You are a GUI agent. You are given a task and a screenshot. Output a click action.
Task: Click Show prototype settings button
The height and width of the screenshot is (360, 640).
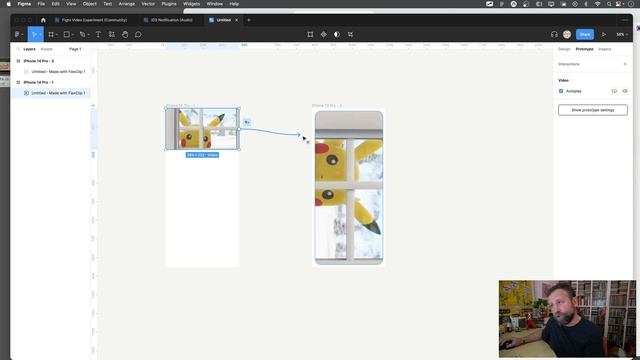[593, 110]
